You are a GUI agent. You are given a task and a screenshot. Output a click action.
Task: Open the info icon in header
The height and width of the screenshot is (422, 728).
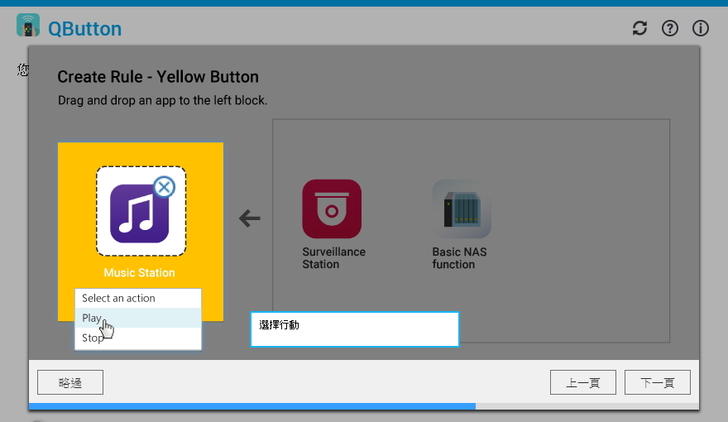coord(700,28)
